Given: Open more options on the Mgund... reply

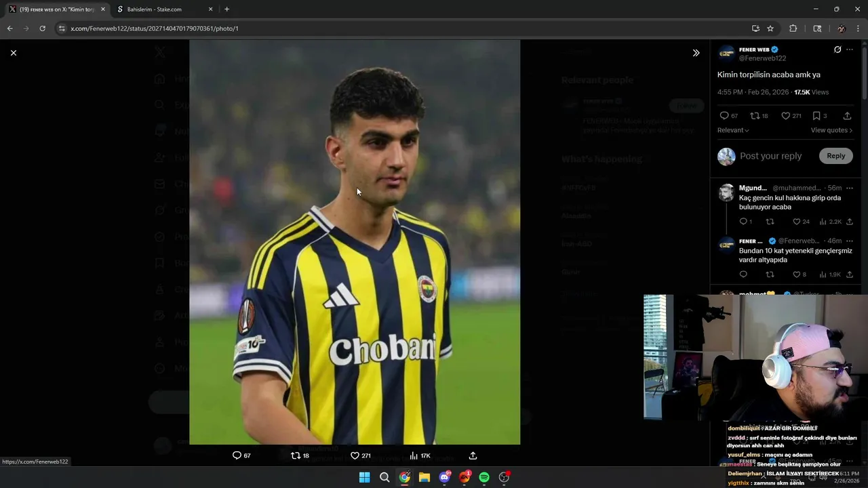Looking at the screenshot, I should pyautogui.click(x=850, y=188).
